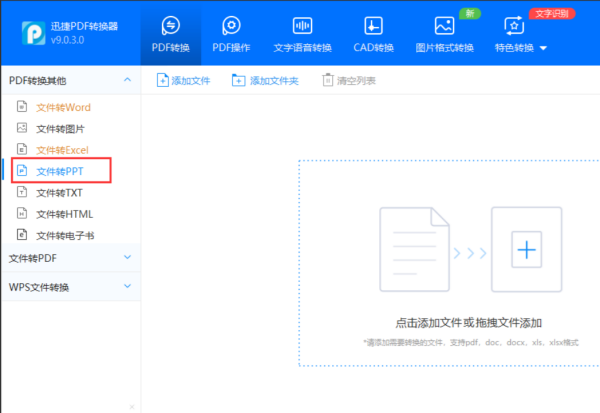Click the blue plus box to add file

tap(527, 250)
